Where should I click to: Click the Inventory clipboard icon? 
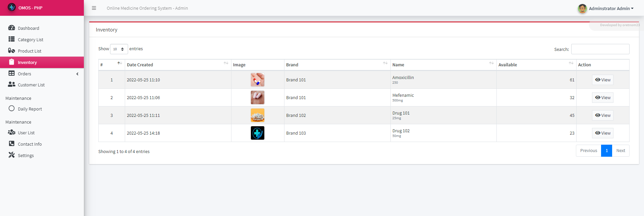11,62
